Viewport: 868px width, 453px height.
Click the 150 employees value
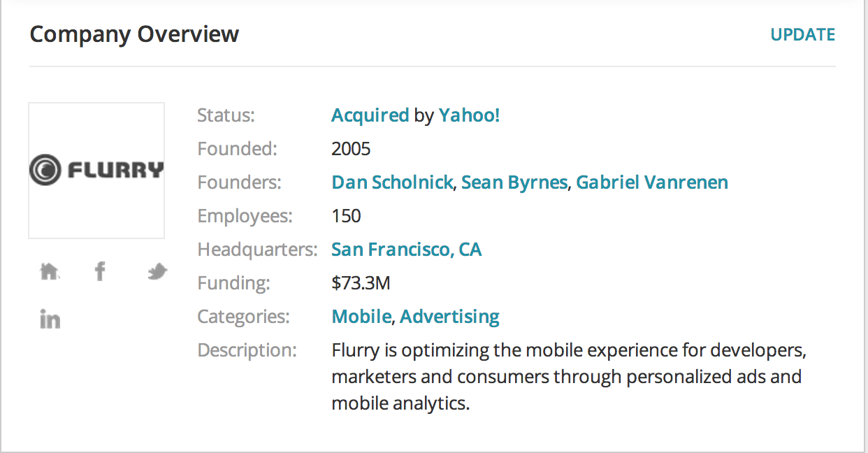pos(346,216)
